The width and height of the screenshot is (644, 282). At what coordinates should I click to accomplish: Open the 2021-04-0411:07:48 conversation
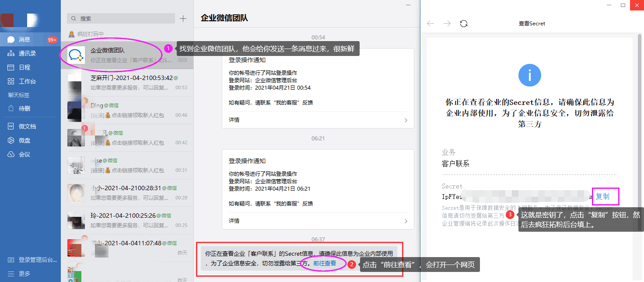(127, 248)
